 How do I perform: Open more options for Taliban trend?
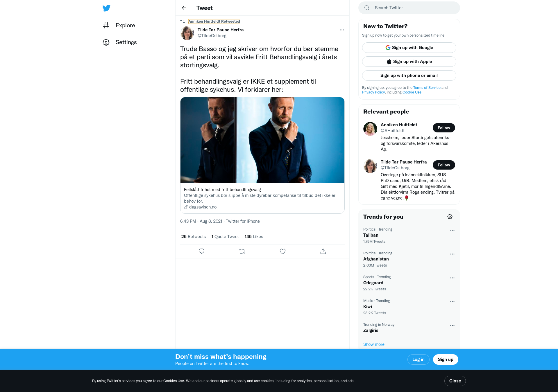click(x=452, y=230)
